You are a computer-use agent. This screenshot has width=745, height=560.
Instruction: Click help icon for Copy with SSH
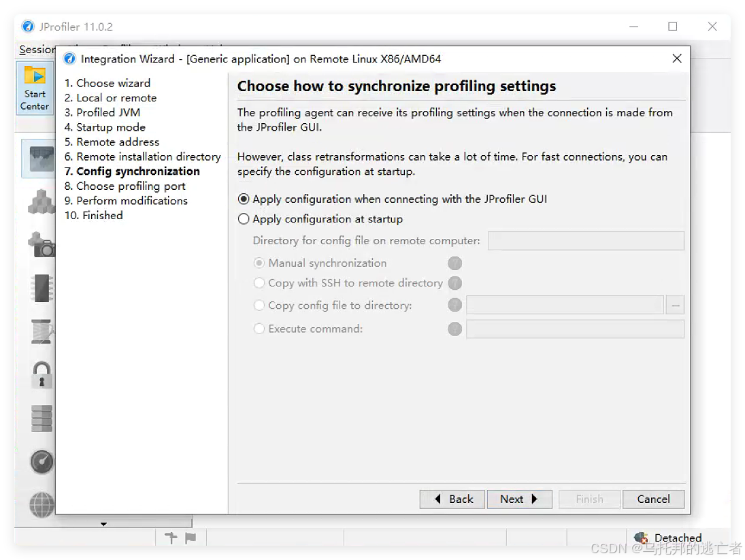pyautogui.click(x=454, y=283)
